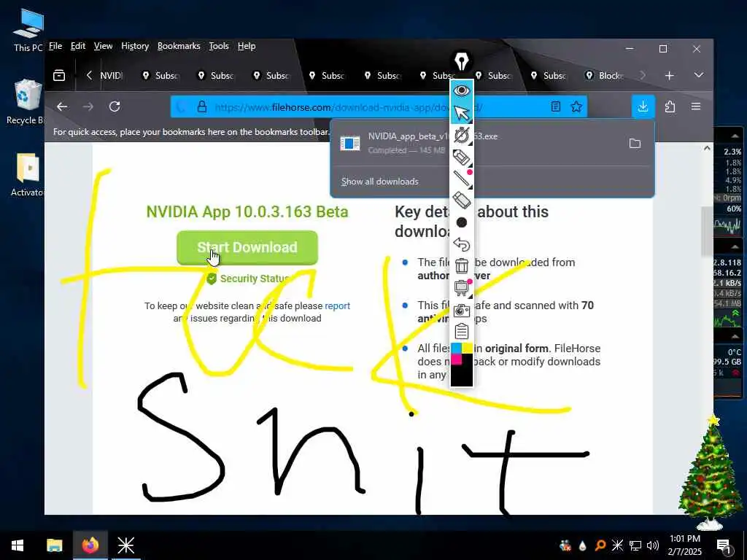Collapse the top section of the system monitor widget

735,136
